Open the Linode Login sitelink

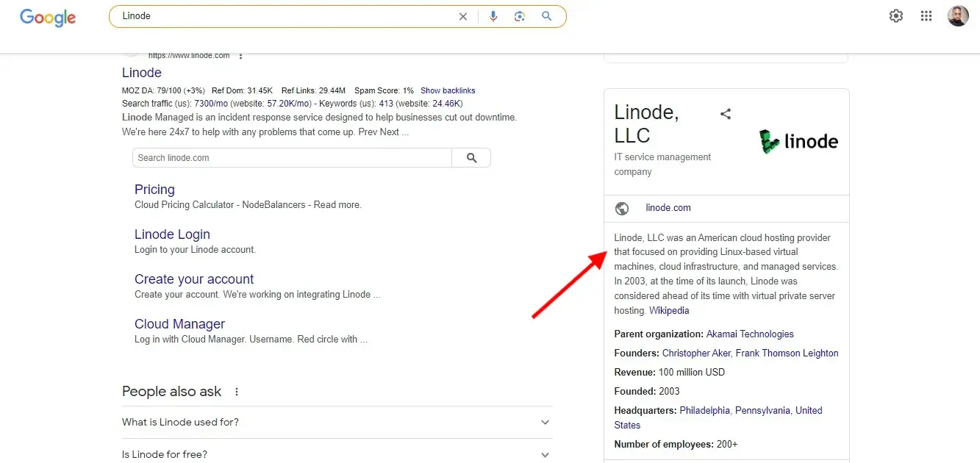click(172, 234)
